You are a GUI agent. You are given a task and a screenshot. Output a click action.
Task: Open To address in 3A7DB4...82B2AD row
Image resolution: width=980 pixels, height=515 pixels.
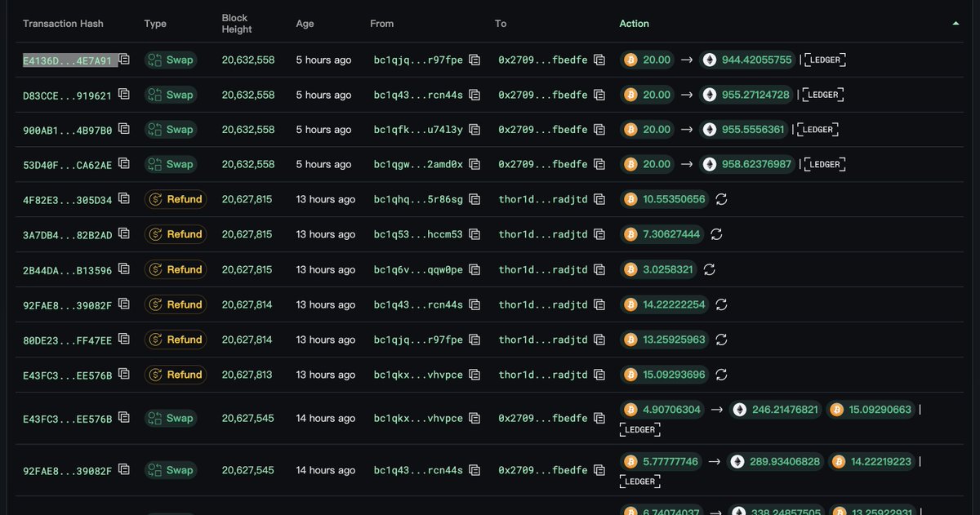point(543,234)
